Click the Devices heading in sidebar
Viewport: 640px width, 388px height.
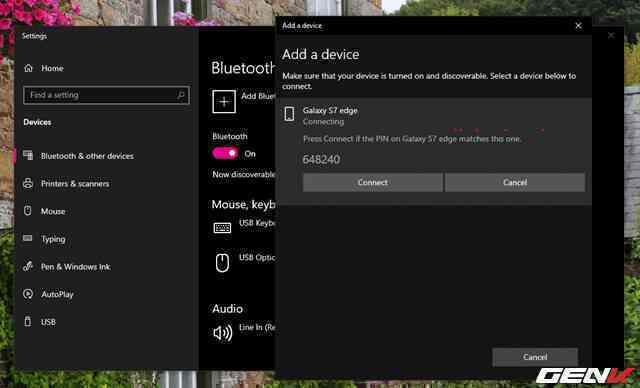pos(37,122)
